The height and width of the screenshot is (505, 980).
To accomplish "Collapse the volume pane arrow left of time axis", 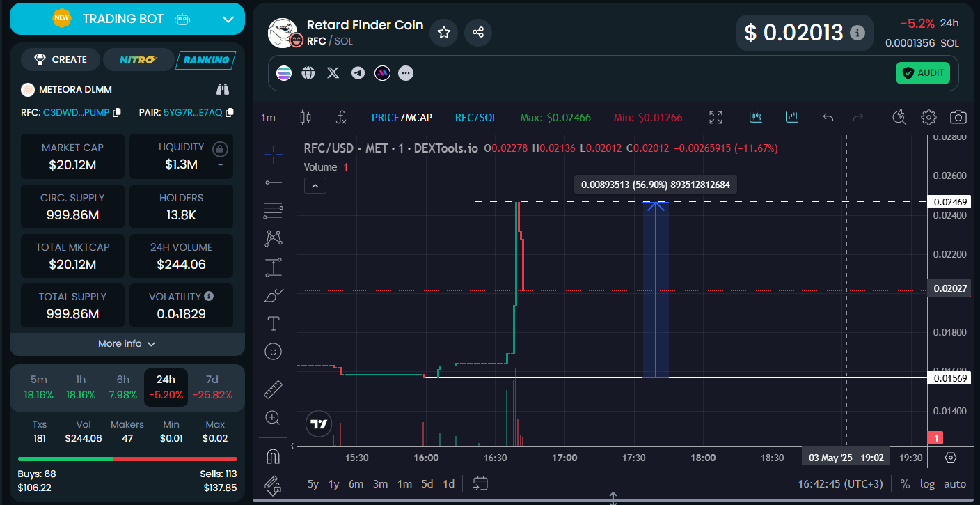I will tap(292, 446).
